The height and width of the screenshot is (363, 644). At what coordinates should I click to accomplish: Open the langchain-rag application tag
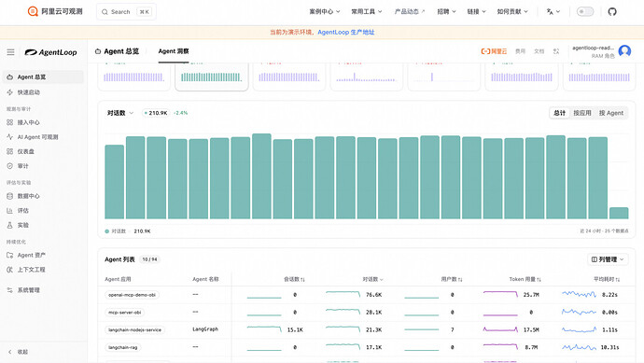point(123,347)
